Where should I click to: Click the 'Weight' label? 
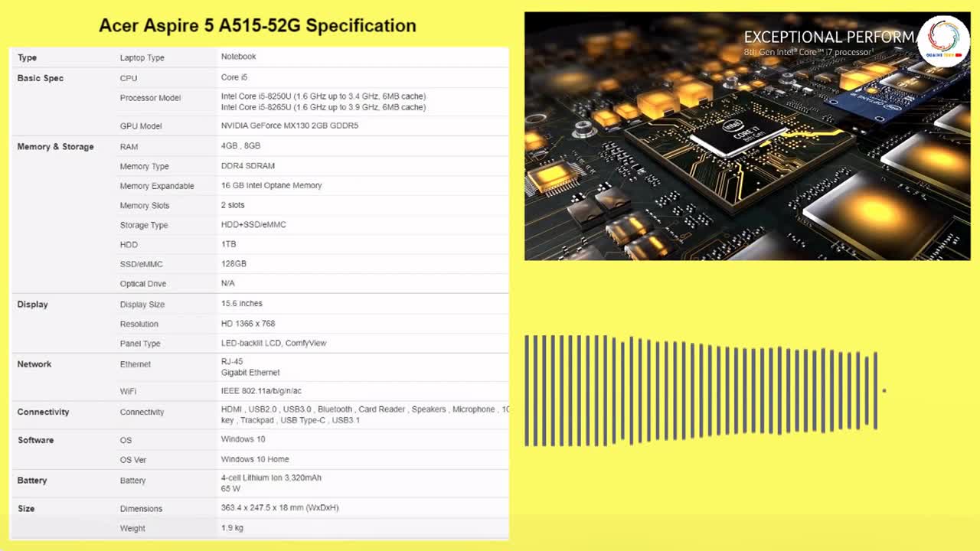pos(132,529)
